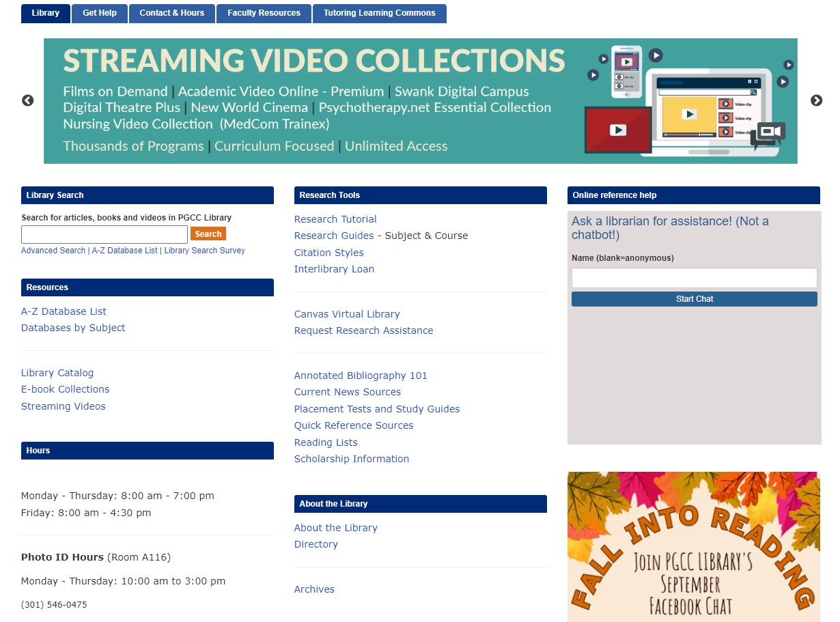Go to Databases by Subject
The image size is (840, 622).
pyautogui.click(x=73, y=328)
